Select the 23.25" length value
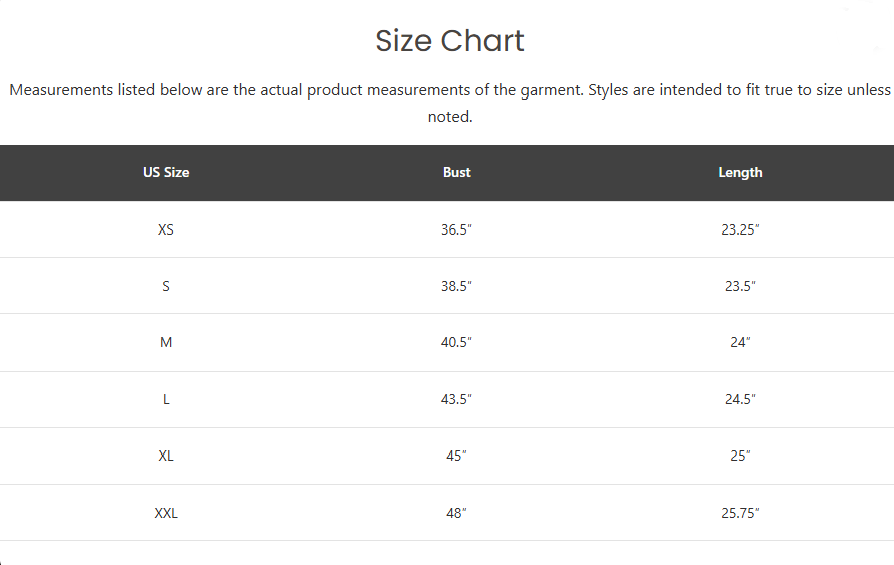 [x=740, y=230]
